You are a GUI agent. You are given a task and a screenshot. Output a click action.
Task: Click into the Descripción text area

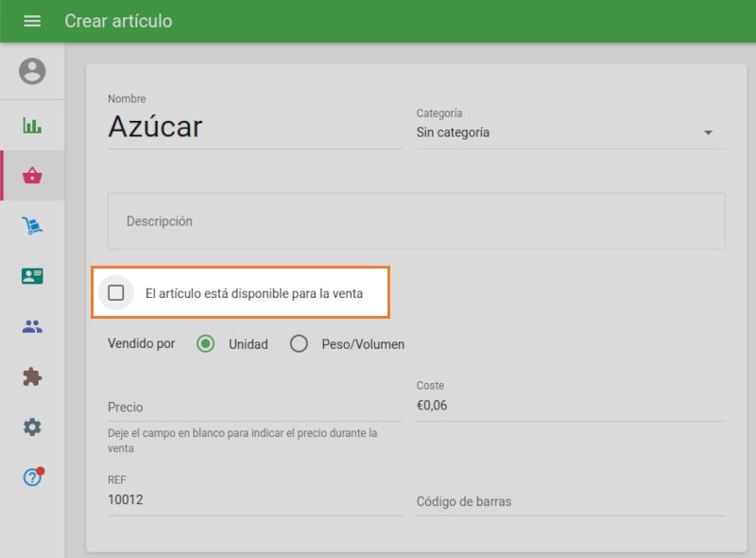416,221
